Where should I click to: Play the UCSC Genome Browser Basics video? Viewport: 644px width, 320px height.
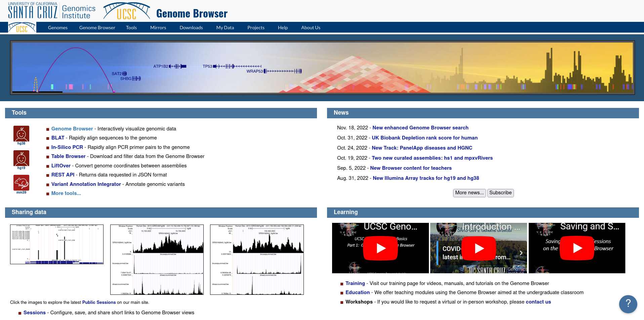(380, 248)
